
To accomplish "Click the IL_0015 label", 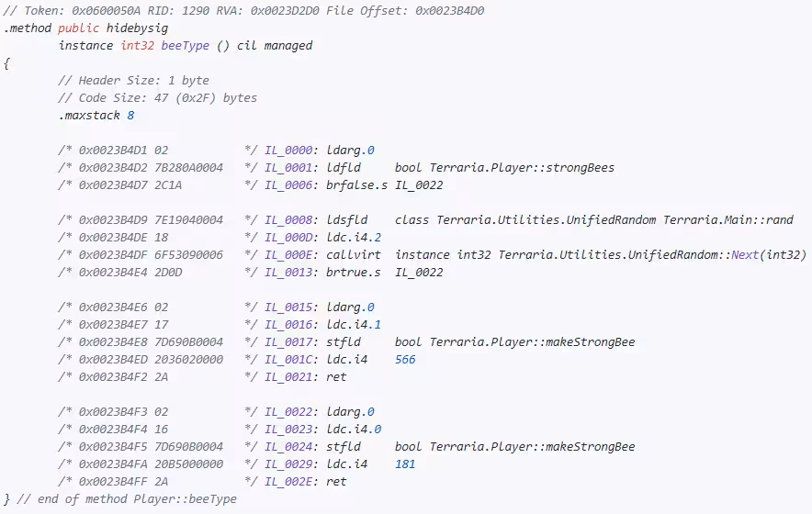I will click(288, 307).
